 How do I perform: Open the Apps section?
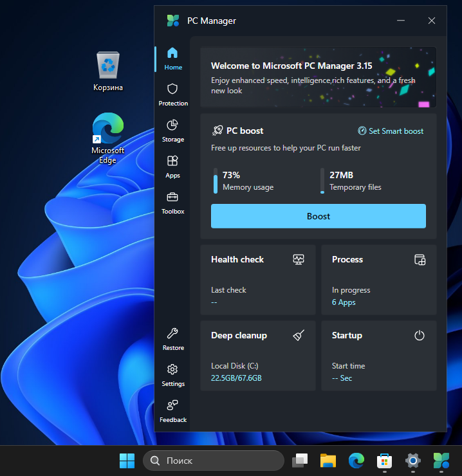click(173, 167)
